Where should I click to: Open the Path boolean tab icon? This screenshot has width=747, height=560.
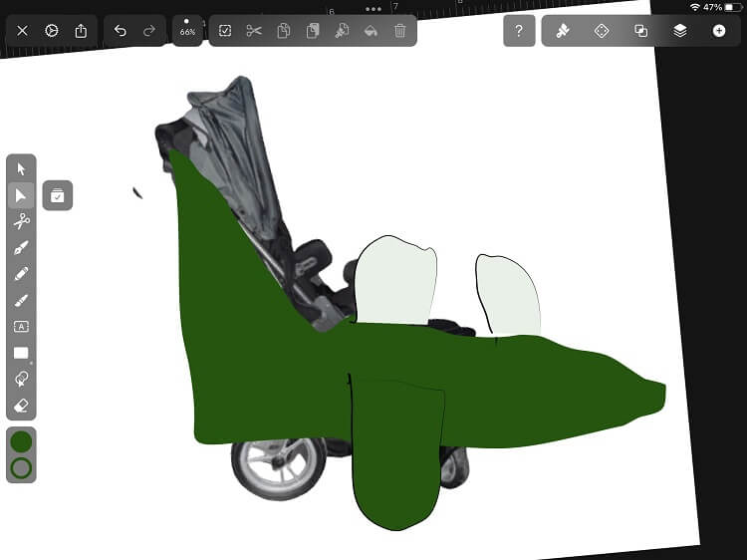click(x=640, y=31)
